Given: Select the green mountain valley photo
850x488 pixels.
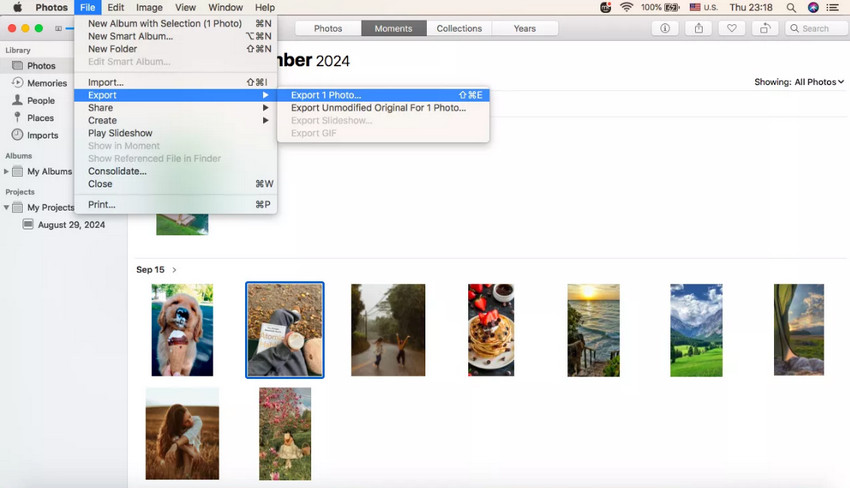Looking at the screenshot, I should (x=697, y=330).
